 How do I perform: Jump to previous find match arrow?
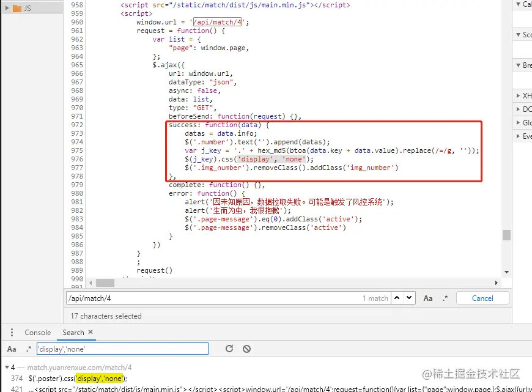(397, 298)
